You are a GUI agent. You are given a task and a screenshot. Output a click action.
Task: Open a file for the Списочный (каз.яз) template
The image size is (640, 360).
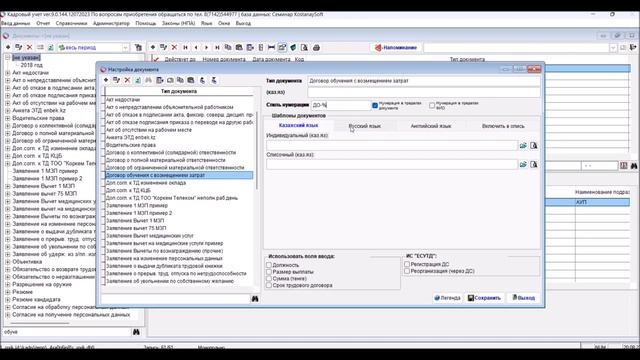click(523, 164)
